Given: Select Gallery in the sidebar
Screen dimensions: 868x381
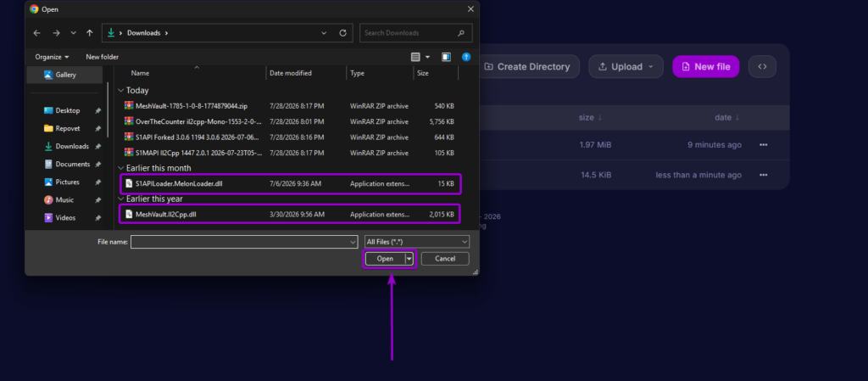Looking at the screenshot, I should (64, 75).
